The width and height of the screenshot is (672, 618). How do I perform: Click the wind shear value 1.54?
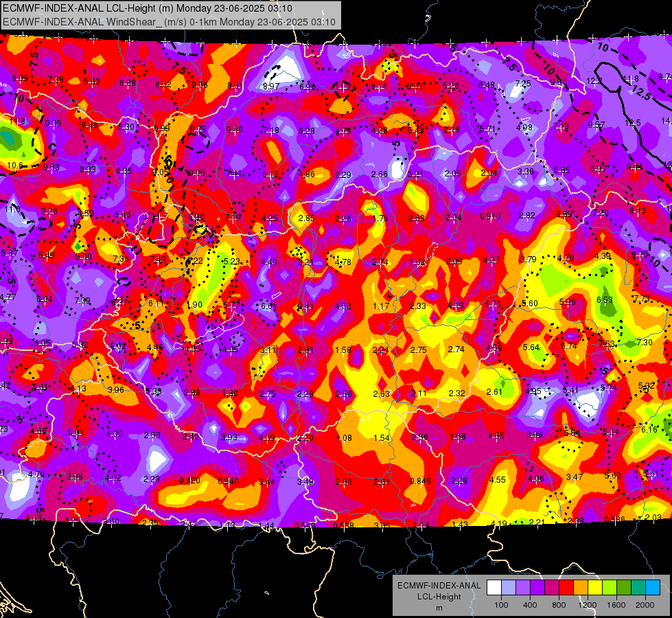(x=382, y=438)
